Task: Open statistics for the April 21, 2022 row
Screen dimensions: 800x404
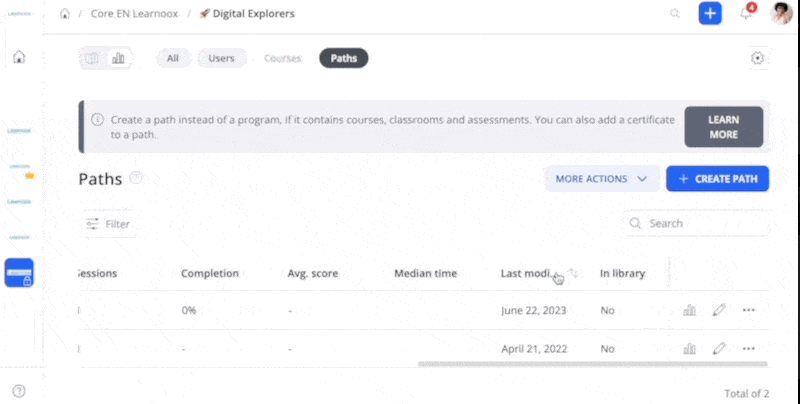Action: click(x=690, y=349)
